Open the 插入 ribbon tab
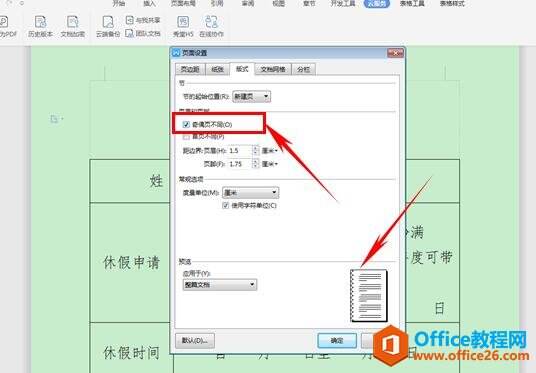The height and width of the screenshot is (373, 536). coord(149,3)
